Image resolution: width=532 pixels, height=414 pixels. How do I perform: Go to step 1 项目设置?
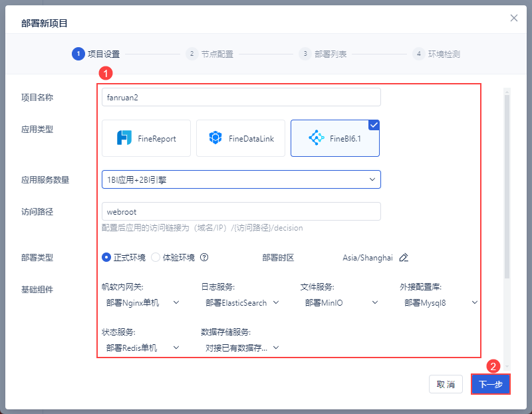[x=96, y=54]
